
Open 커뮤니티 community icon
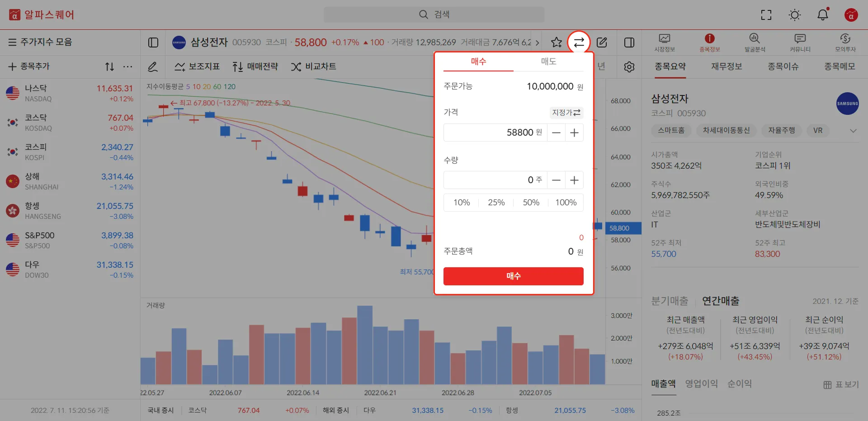tap(800, 43)
